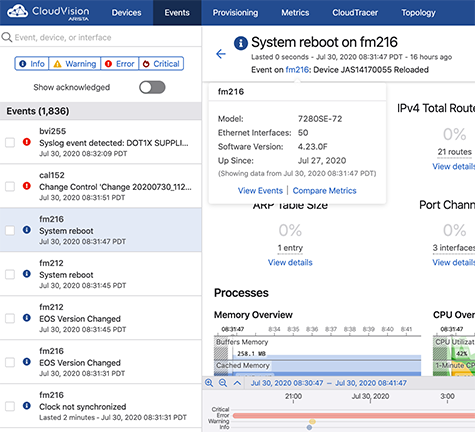Click the timeline date range link
Viewport: 475px width, 432px height.
[x=328, y=383]
